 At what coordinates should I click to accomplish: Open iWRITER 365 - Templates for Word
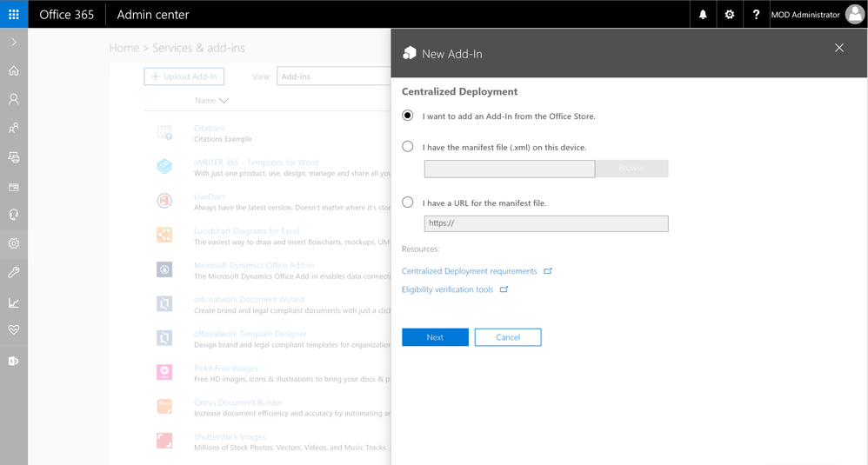256,163
